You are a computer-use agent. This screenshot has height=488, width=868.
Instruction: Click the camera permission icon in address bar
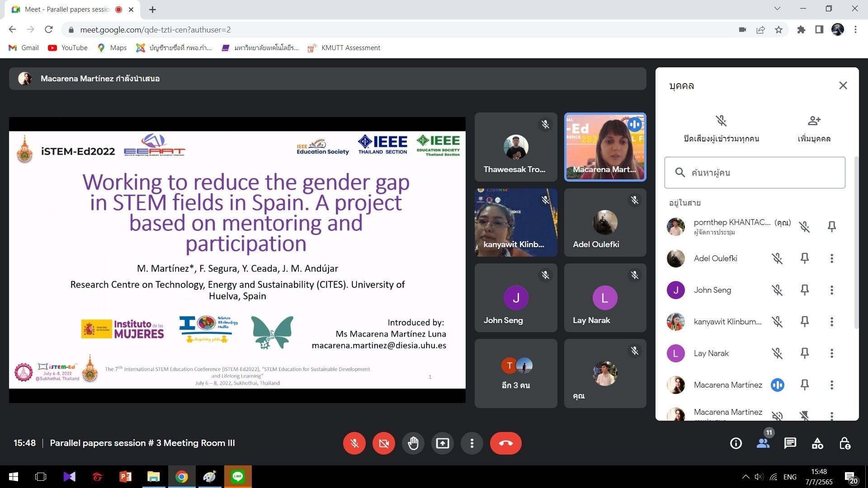[742, 30]
